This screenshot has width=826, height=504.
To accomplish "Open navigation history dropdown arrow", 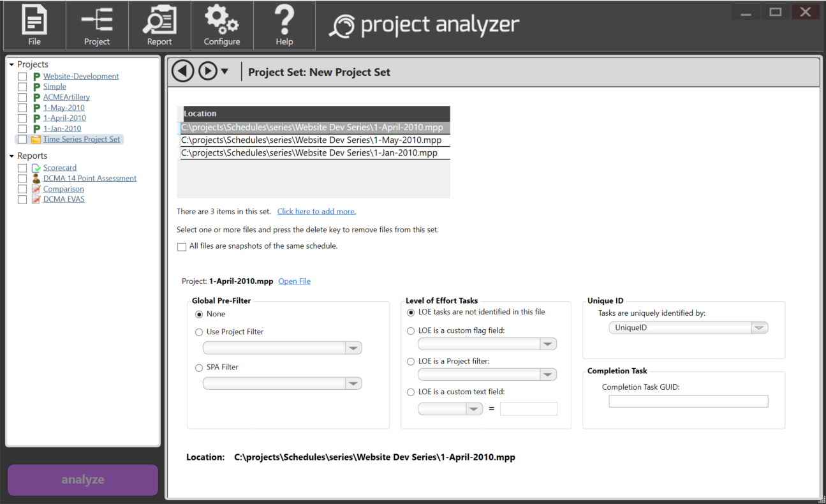I will click(225, 72).
